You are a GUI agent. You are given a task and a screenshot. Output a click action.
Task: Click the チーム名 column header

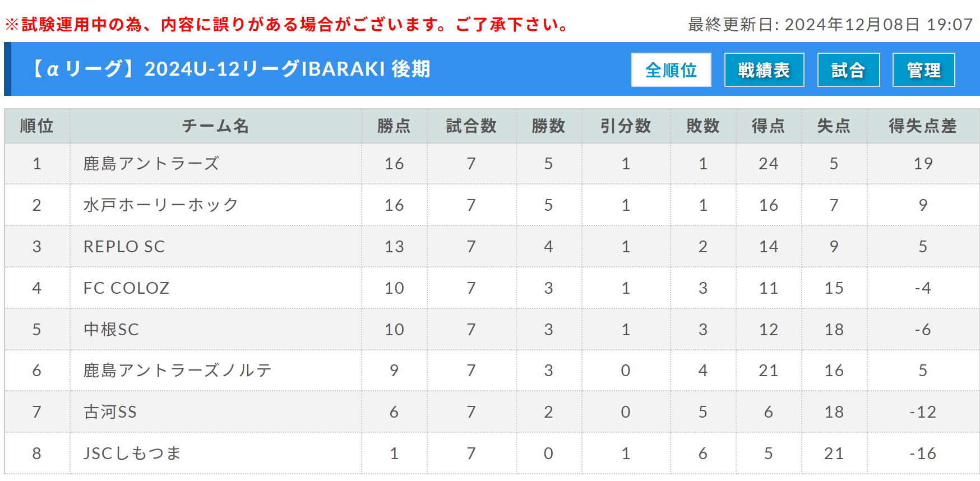(x=215, y=126)
